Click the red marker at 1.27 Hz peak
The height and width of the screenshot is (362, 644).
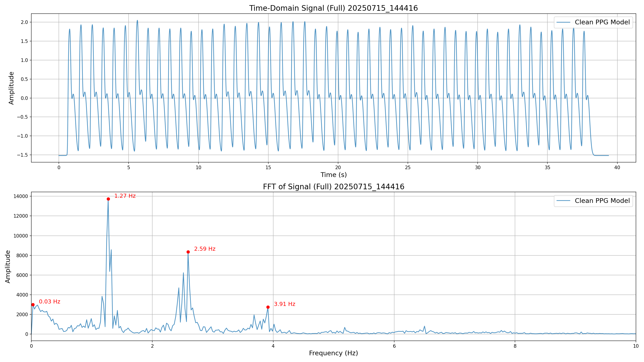click(108, 199)
